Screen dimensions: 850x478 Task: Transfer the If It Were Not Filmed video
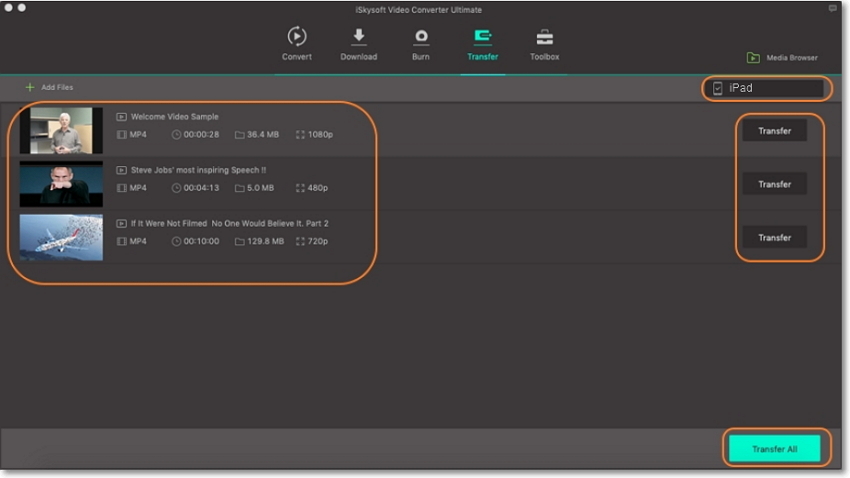(x=774, y=238)
